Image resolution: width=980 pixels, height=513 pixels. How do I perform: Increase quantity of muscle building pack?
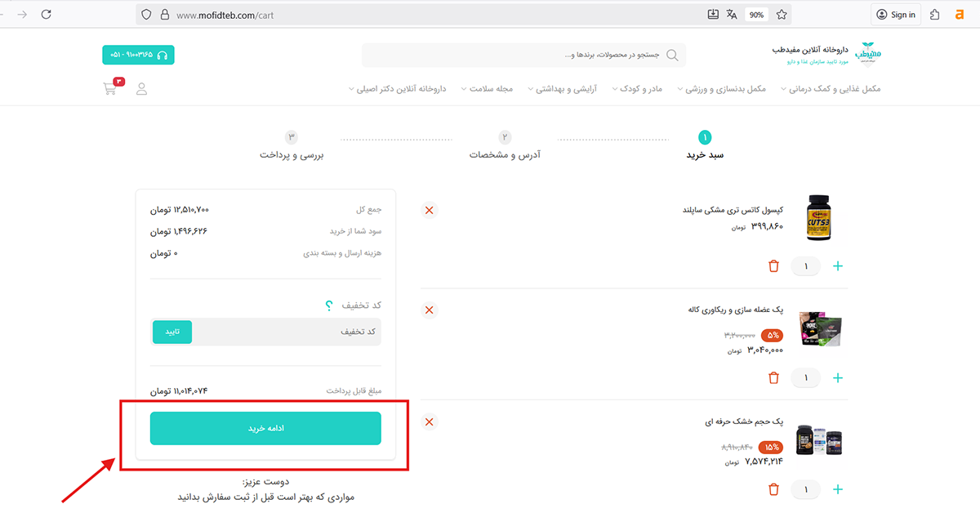point(838,378)
